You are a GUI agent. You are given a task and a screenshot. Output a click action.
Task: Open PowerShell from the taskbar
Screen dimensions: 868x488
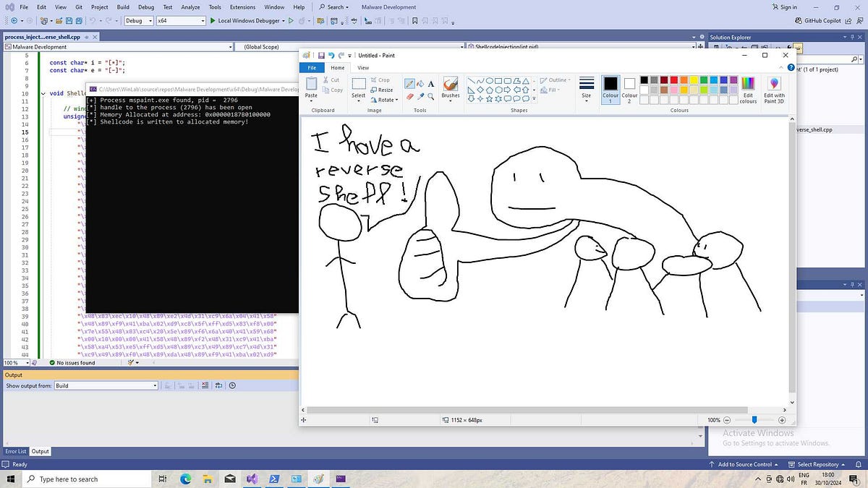(x=275, y=479)
